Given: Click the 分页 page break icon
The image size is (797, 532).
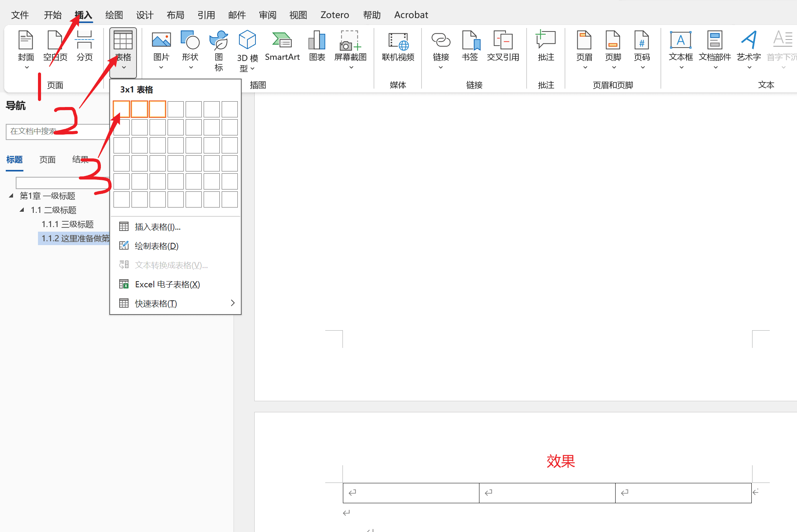Looking at the screenshot, I should [x=84, y=41].
